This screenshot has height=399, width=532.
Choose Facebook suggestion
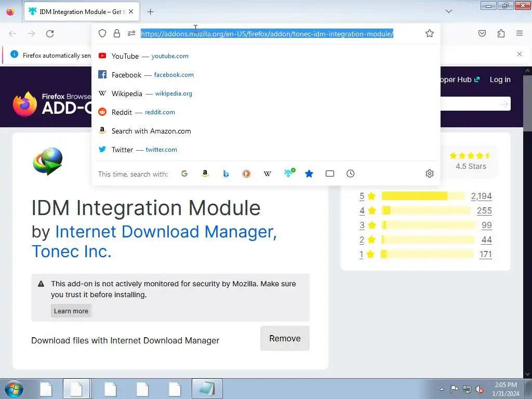pyautogui.click(x=266, y=75)
